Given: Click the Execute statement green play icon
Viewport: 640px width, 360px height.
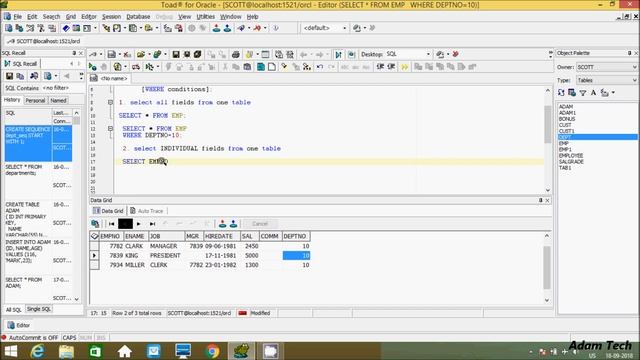Looking at the screenshot, I should (x=93, y=67).
